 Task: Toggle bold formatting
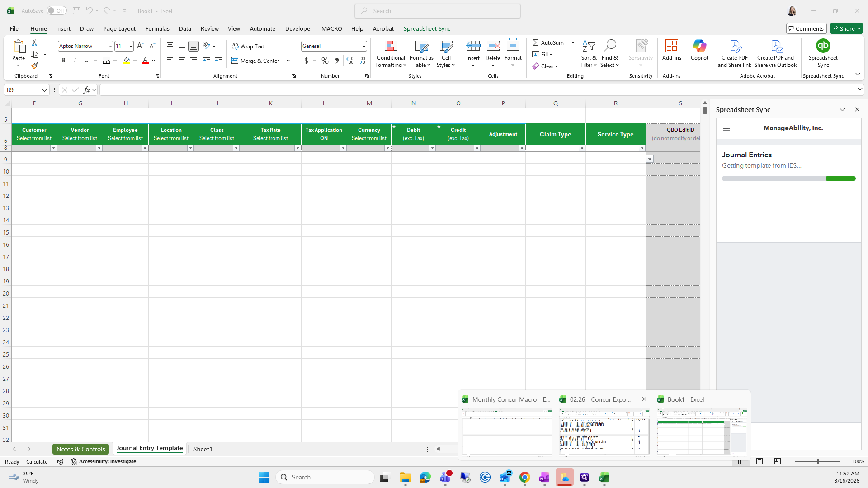(x=63, y=61)
